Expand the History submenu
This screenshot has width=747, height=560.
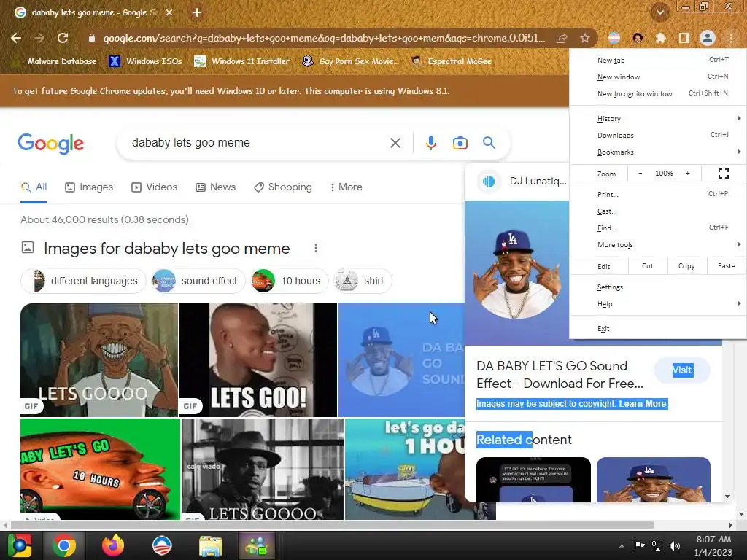point(658,119)
